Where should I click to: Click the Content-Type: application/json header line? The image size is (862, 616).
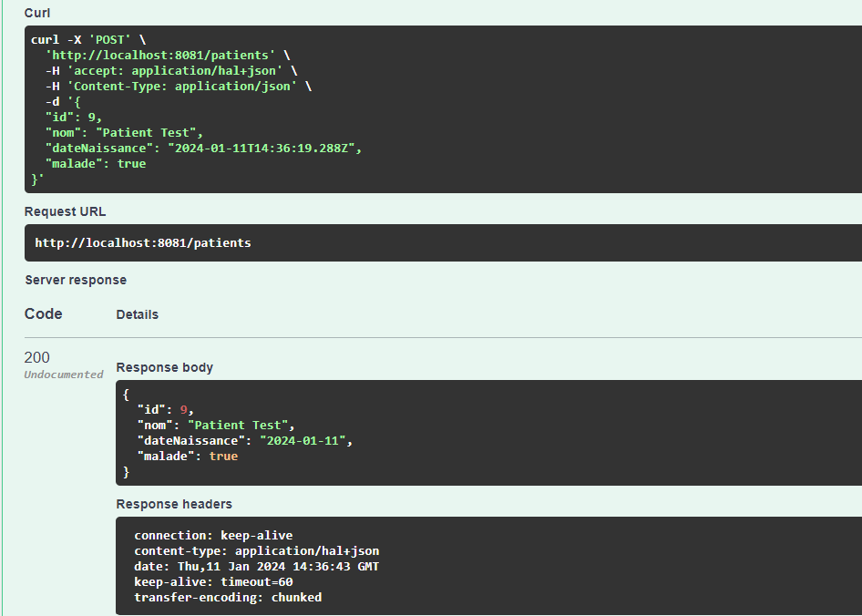coord(179,86)
